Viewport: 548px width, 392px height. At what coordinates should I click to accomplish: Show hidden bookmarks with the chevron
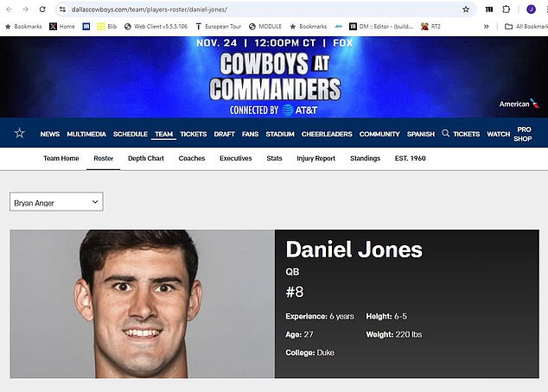[486, 27]
